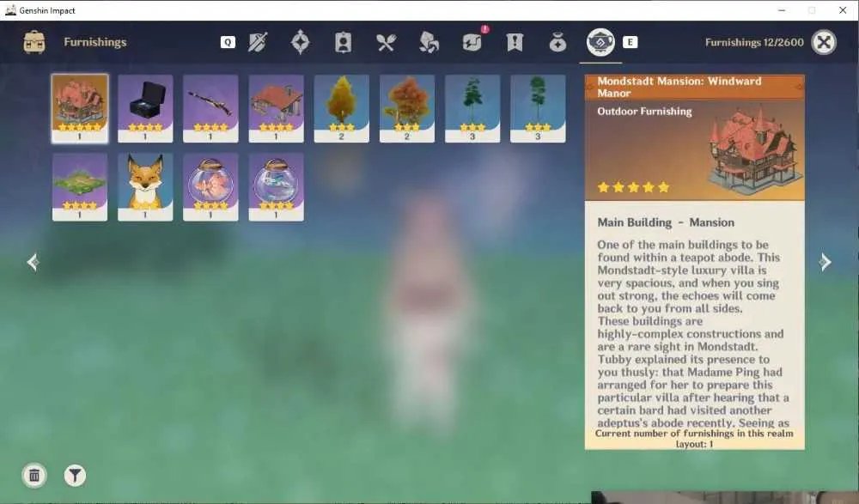
Task: Minimize the Genshin Impact window
Action: tap(782, 10)
